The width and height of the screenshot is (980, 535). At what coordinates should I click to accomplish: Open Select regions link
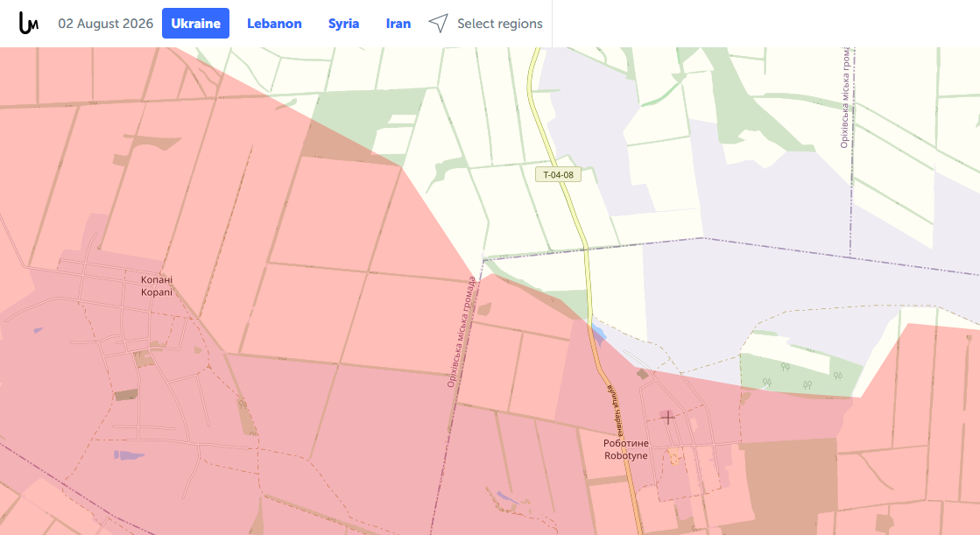(x=500, y=23)
